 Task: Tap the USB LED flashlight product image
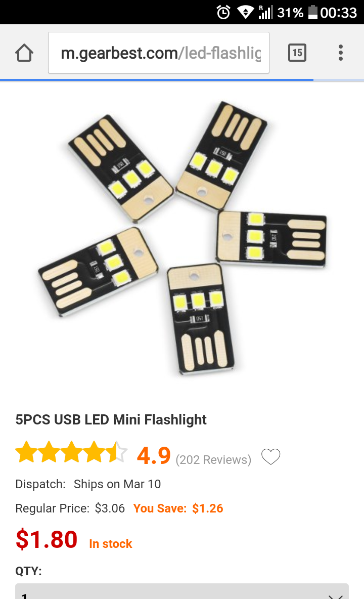(x=182, y=239)
